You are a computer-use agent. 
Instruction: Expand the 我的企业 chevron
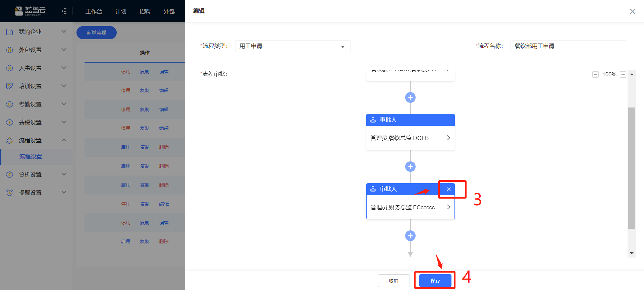[64, 31]
